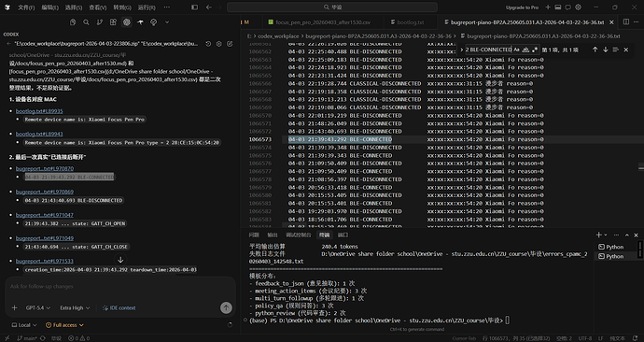Click the find input containing BLE-CONNECTED
Image resolution: width=644 pixels, height=342 pixels.
(488, 50)
